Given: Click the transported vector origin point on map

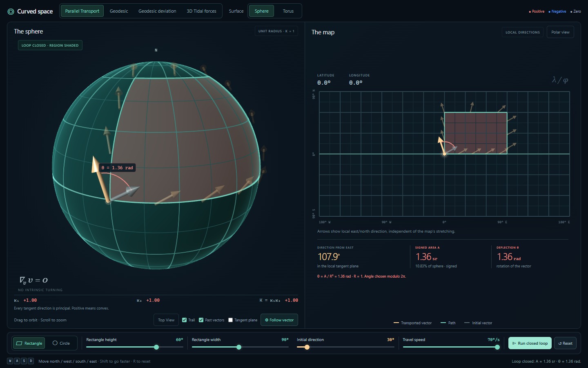Looking at the screenshot, I should coord(444,154).
